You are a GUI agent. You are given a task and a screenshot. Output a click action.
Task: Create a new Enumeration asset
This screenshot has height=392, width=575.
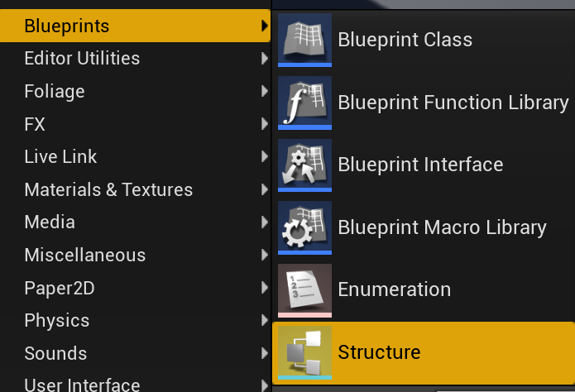click(424, 290)
